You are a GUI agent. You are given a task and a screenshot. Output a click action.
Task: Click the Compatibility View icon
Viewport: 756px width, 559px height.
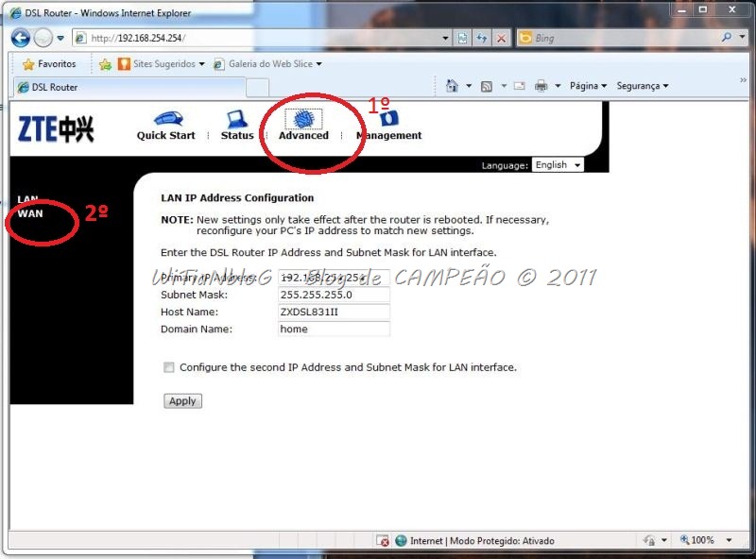[x=462, y=38]
